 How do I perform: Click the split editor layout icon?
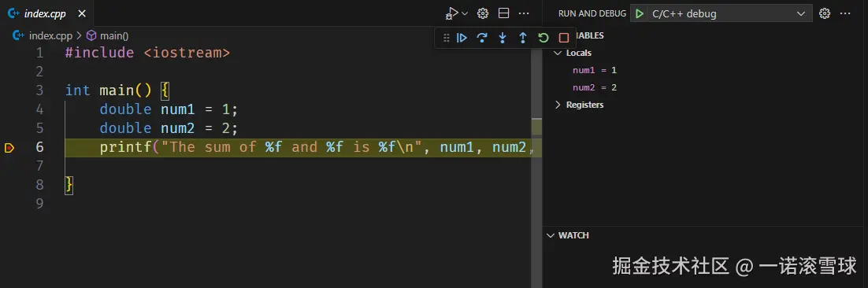(x=504, y=13)
